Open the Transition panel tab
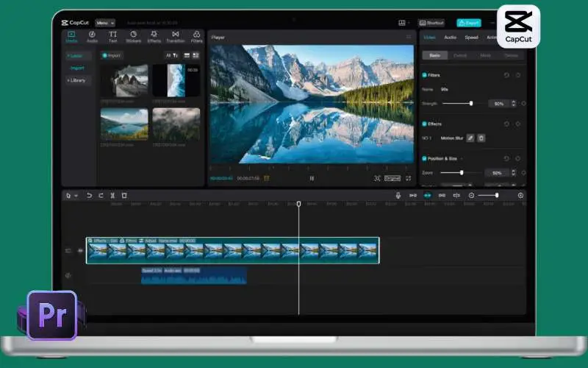This screenshot has height=368, width=588. (175, 37)
